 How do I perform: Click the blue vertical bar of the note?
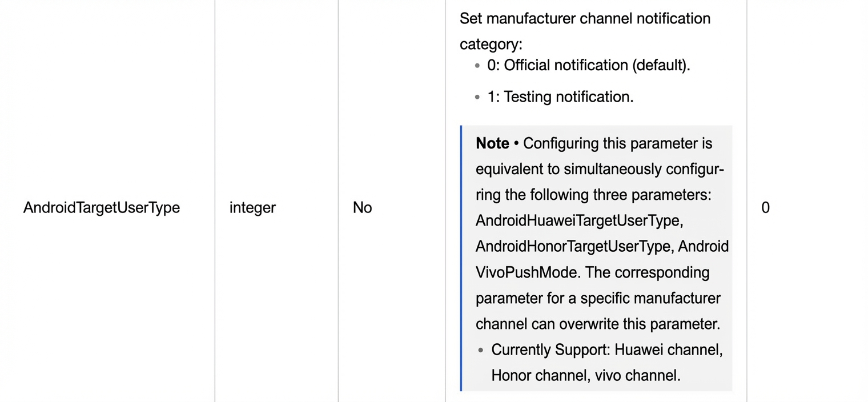(461, 258)
